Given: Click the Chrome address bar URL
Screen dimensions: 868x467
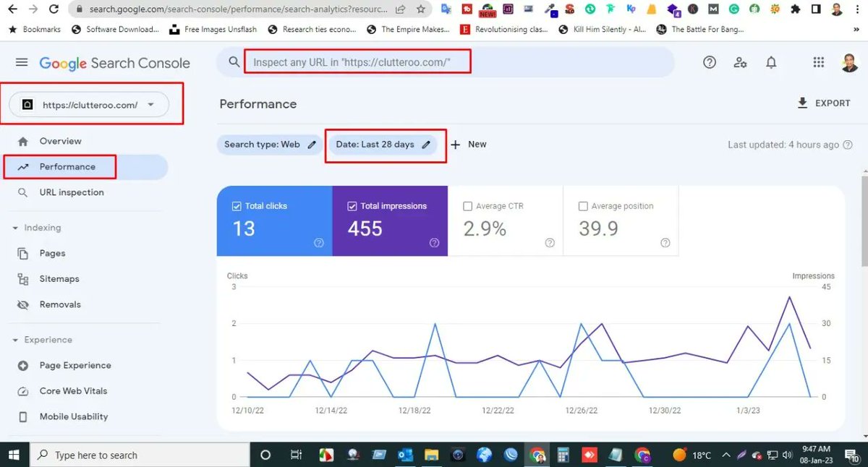Looking at the screenshot, I should pyautogui.click(x=238, y=9).
